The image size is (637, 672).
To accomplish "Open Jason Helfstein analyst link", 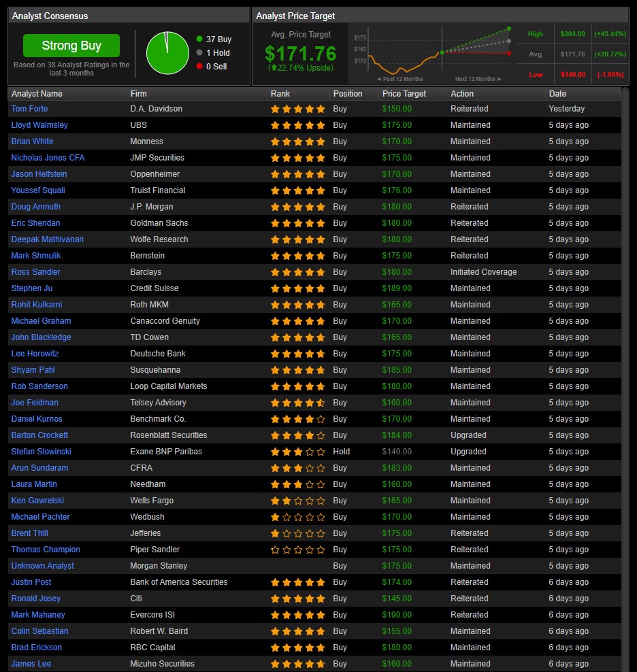I will point(39,174).
